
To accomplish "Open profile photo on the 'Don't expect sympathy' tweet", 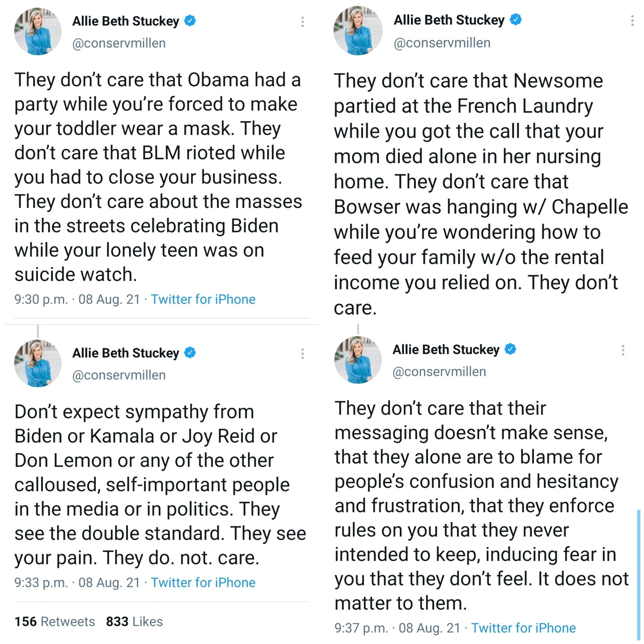I will click(x=38, y=363).
